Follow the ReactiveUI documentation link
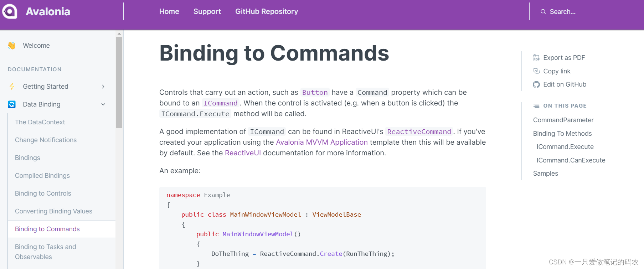The width and height of the screenshot is (644, 269). 243,153
